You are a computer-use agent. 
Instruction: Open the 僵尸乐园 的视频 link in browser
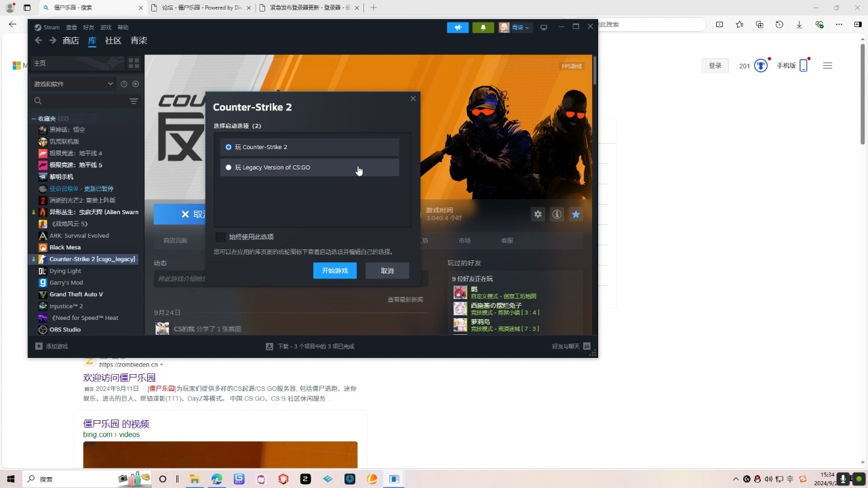[116, 424]
